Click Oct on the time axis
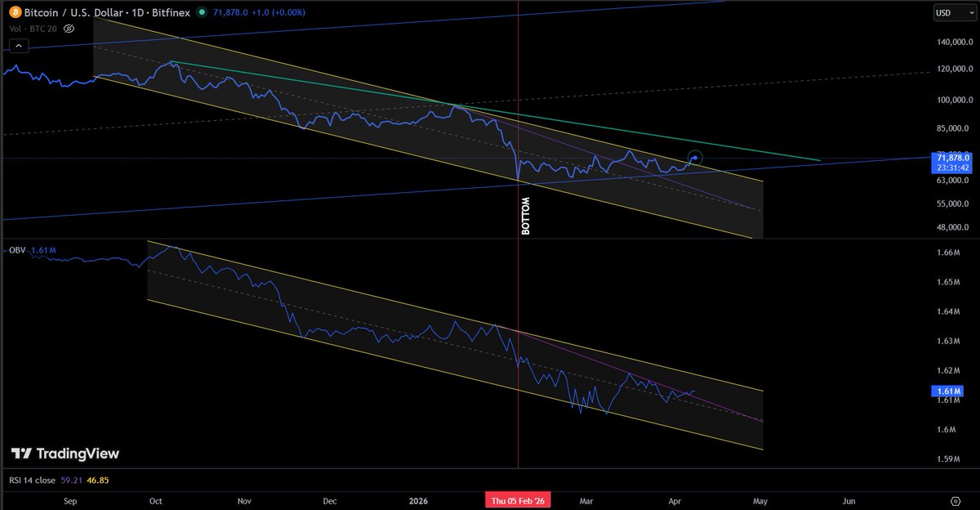980x510 pixels. coord(155,500)
